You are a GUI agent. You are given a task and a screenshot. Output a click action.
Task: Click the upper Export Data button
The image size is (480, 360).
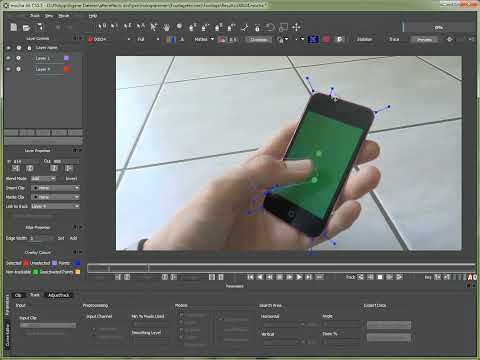point(389,325)
